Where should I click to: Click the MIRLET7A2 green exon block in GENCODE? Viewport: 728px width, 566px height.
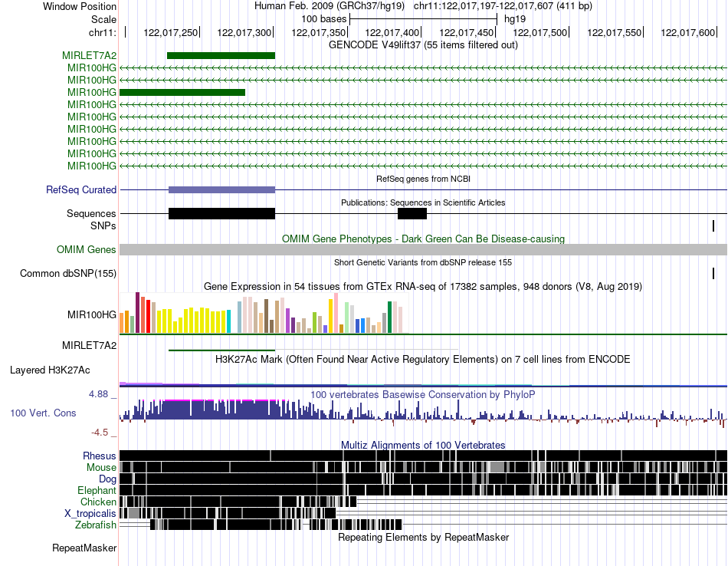(x=221, y=56)
